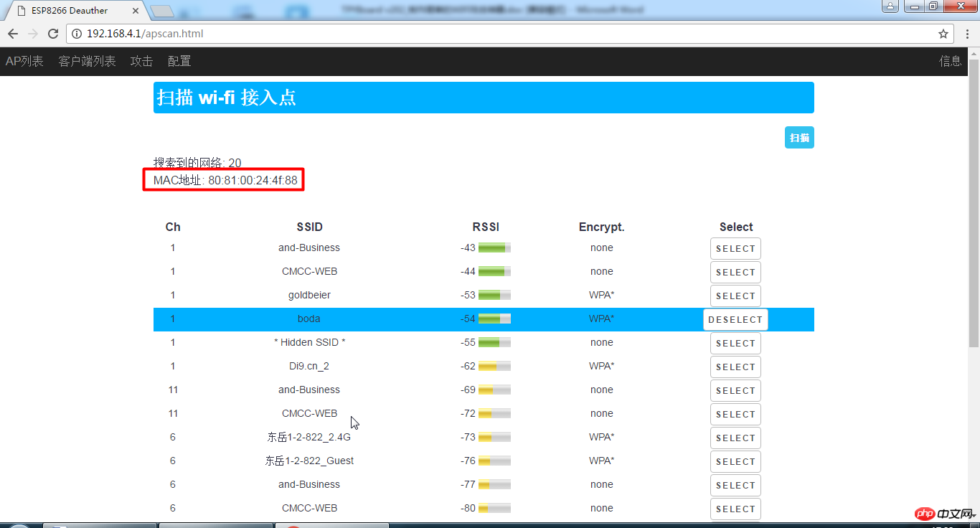Select the Di9.cn_2 network
The height and width of the screenshot is (528, 980).
(735, 367)
